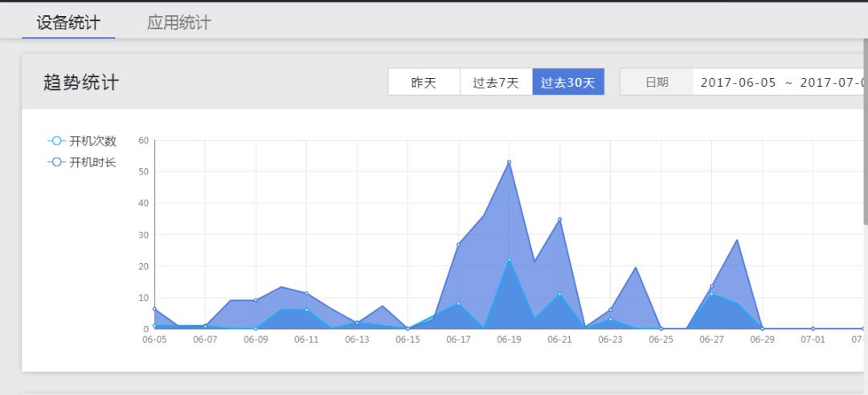Select the 昨天 time range button
Image resolution: width=868 pixels, height=395 pixels.
424,82
